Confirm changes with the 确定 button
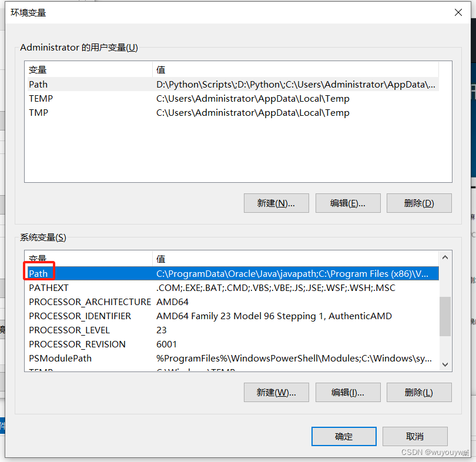The image size is (476, 462). pyautogui.click(x=344, y=437)
